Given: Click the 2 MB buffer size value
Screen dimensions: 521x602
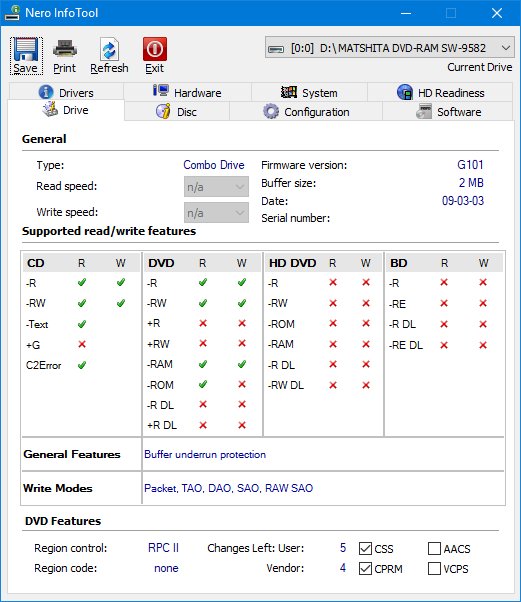Looking at the screenshot, I should 471,183.
